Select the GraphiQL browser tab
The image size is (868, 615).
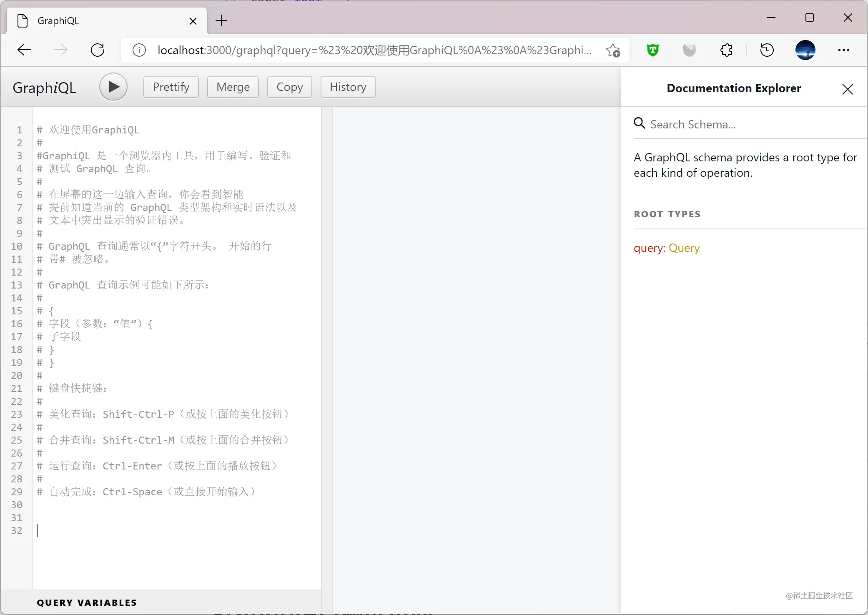pyautogui.click(x=107, y=21)
